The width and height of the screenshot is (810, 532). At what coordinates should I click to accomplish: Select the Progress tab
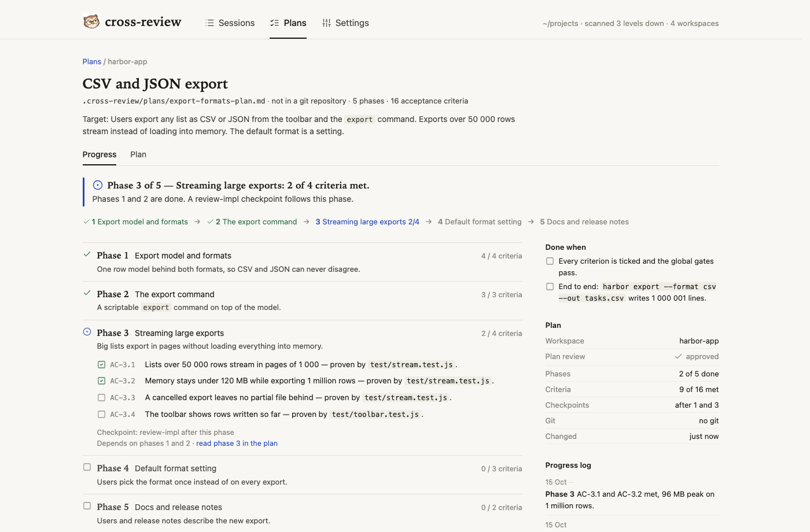tap(100, 154)
